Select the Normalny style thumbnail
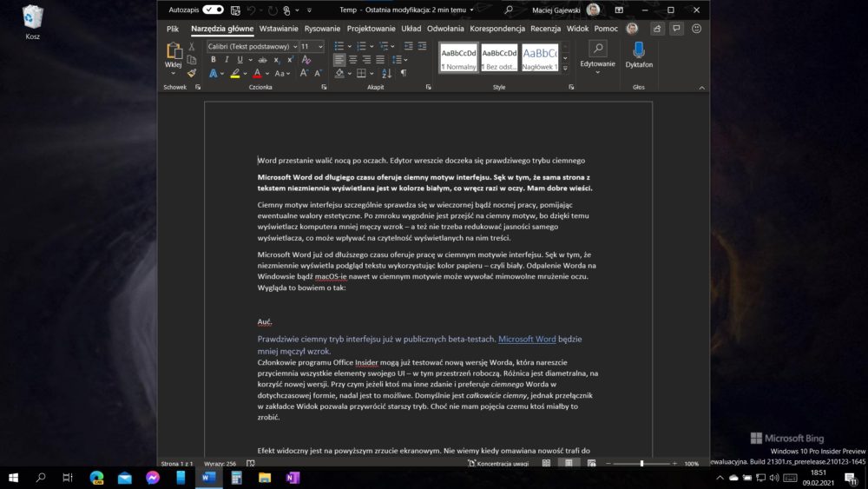Screen dimensions: 868x489 [458, 57]
